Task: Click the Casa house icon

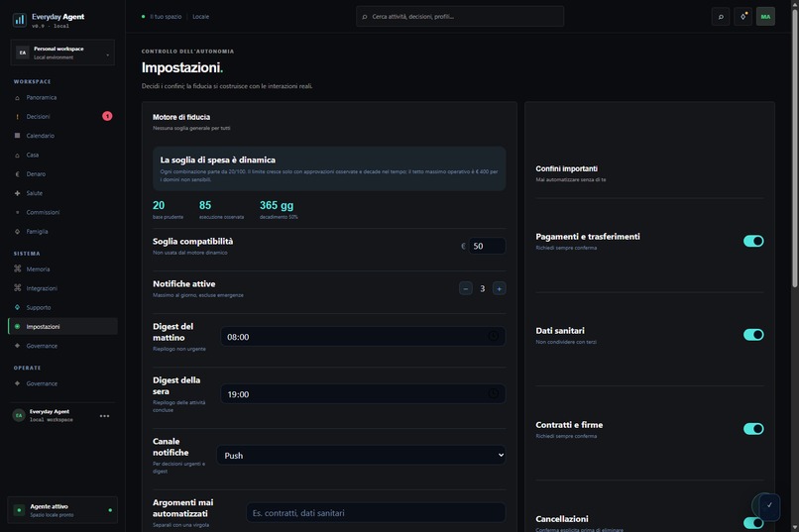Action: coord(17,155)
